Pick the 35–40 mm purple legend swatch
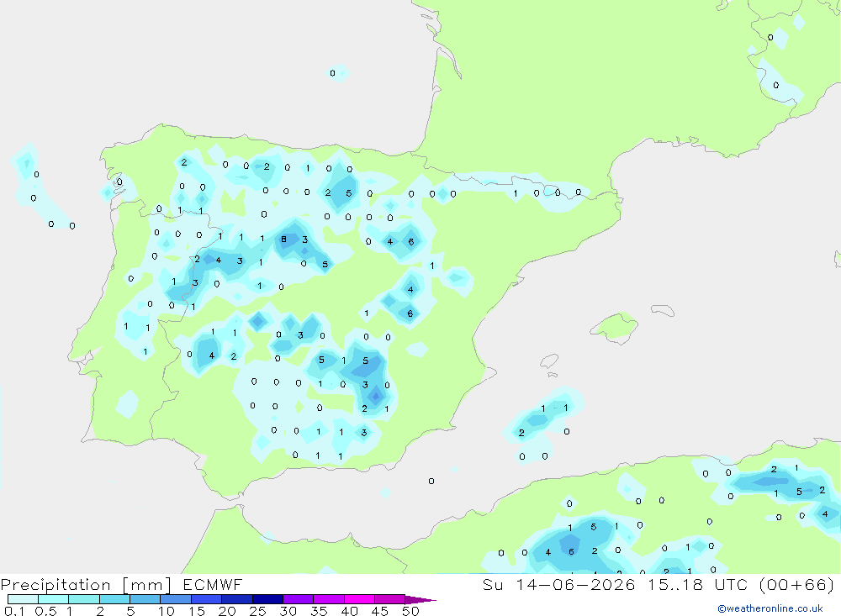This screenshot has height=616, width=841. (329, 599)
